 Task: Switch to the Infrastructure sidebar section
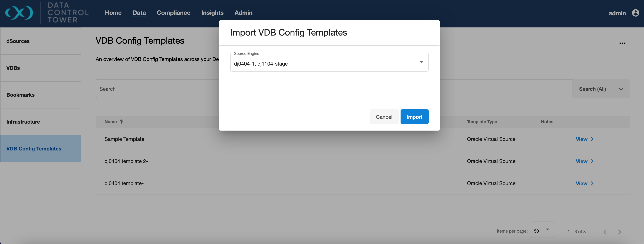click(x=23, y=122)
